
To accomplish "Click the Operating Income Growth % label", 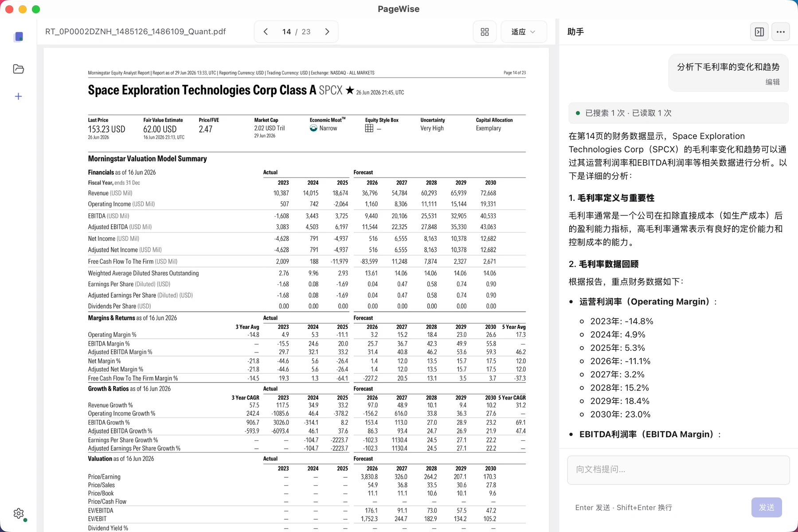I will click(121, 414).
